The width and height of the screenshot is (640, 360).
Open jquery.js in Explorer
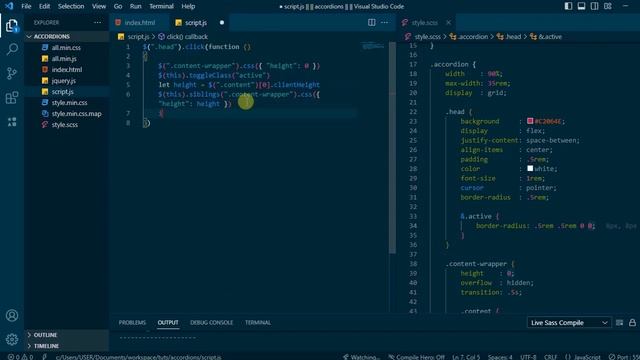tap(67, 81)
